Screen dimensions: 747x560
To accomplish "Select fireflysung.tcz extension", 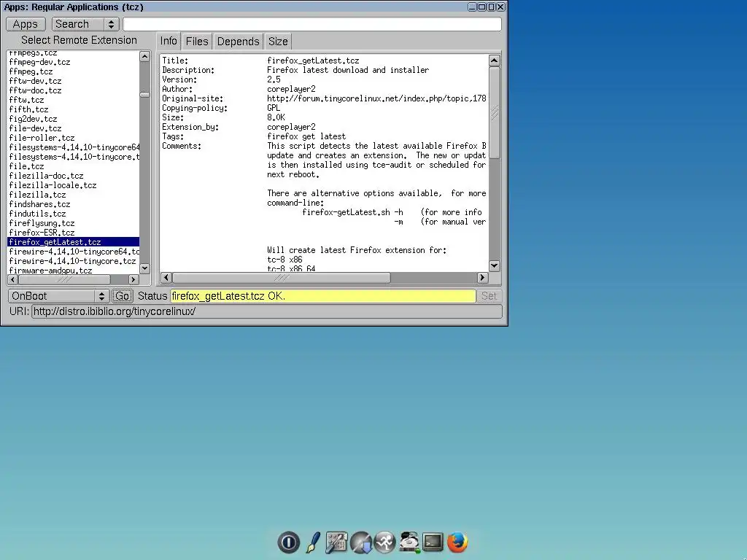I will coord(74,223).
